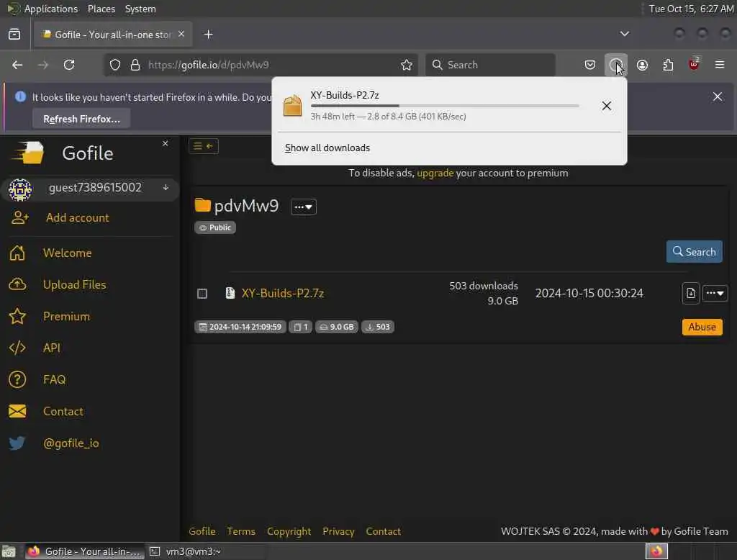Open a new browser tab
The height and width of the screenshot is (560, 737).
(x=208, y=35)
